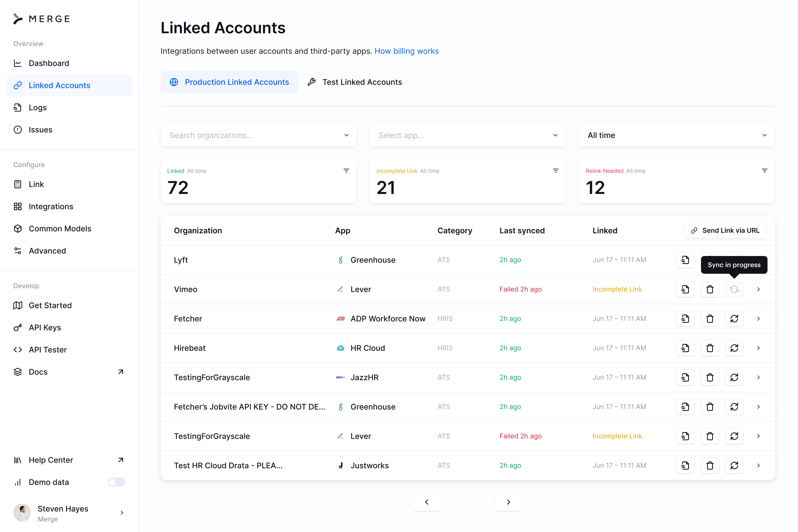Filter by Incomplete Link card icon
Screen dimensions: 798x532
(555, 171)
